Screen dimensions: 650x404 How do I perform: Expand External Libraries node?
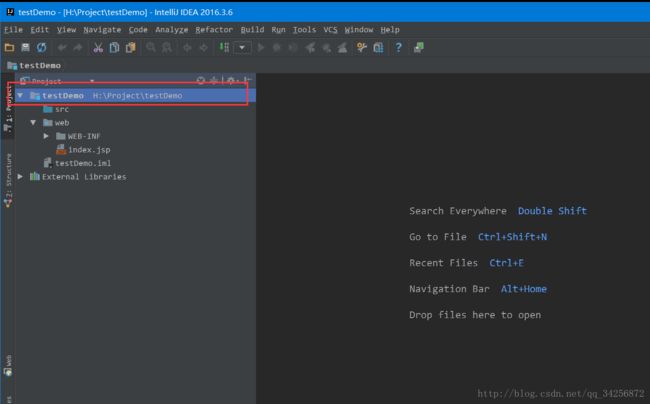tap(20, 177)
